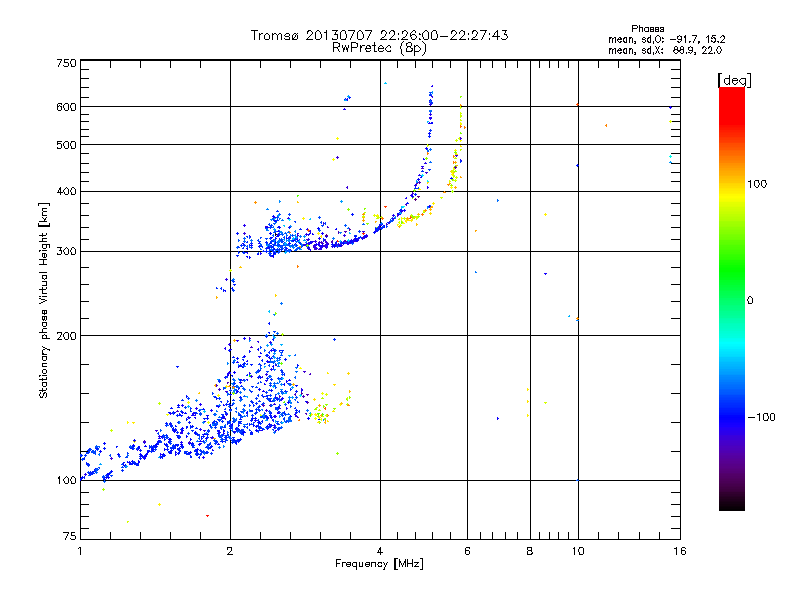Viewport: 800px width, 600px height.
Task: Click the 'mean, sd,X: 88.9, 22.0' line
Action: 666,50
